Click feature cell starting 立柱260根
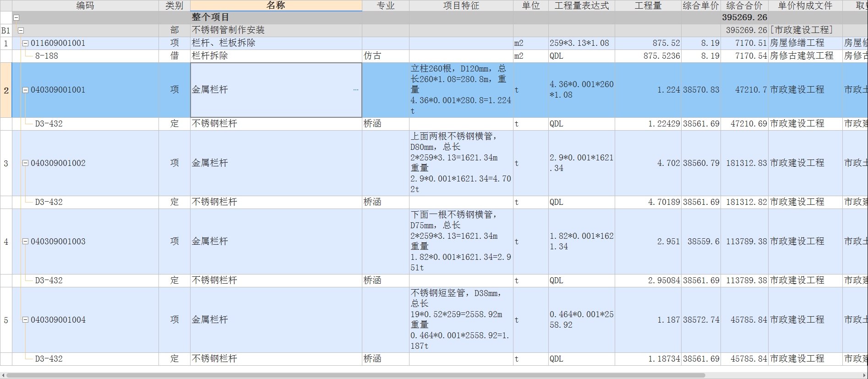Viewport: 868px width, 379px height. [x=461, y=90]
